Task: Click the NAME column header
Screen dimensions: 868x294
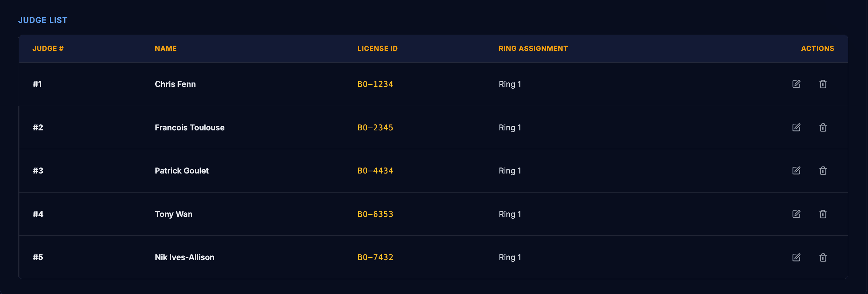Action: (x=165, y=48)
